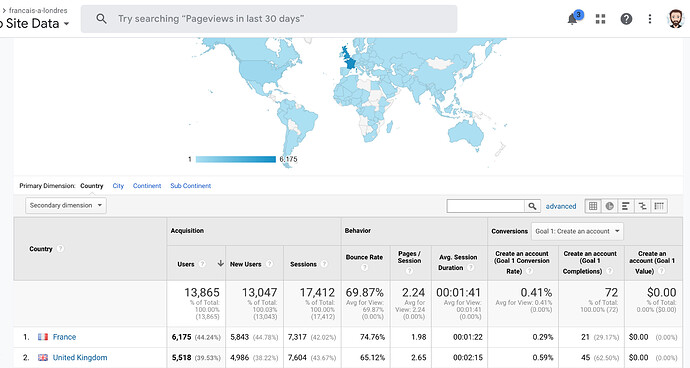Switch primary dimension to Continent
690x368 pixels.
click(147, 186)
